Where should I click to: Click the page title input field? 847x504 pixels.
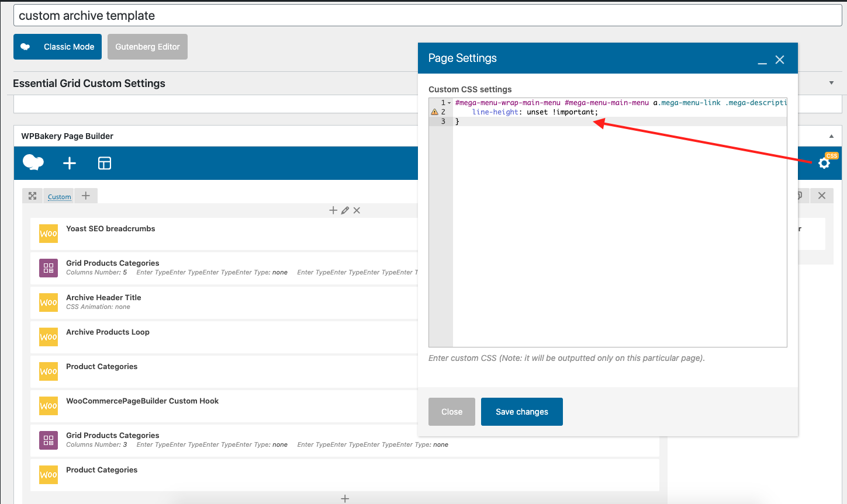(427, 16)
